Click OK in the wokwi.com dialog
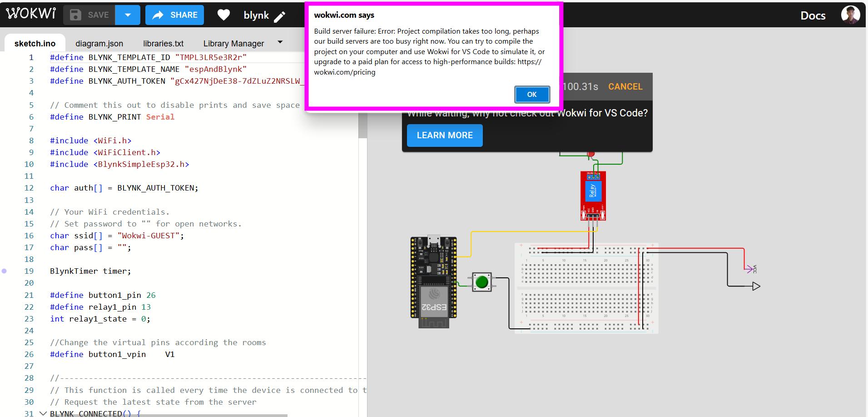The image size is (868, 417). (x=532, y=95)
